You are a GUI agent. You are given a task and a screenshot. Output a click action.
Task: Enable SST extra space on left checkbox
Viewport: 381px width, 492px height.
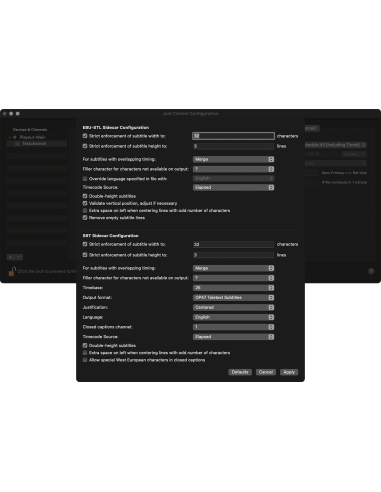point(85,353)
